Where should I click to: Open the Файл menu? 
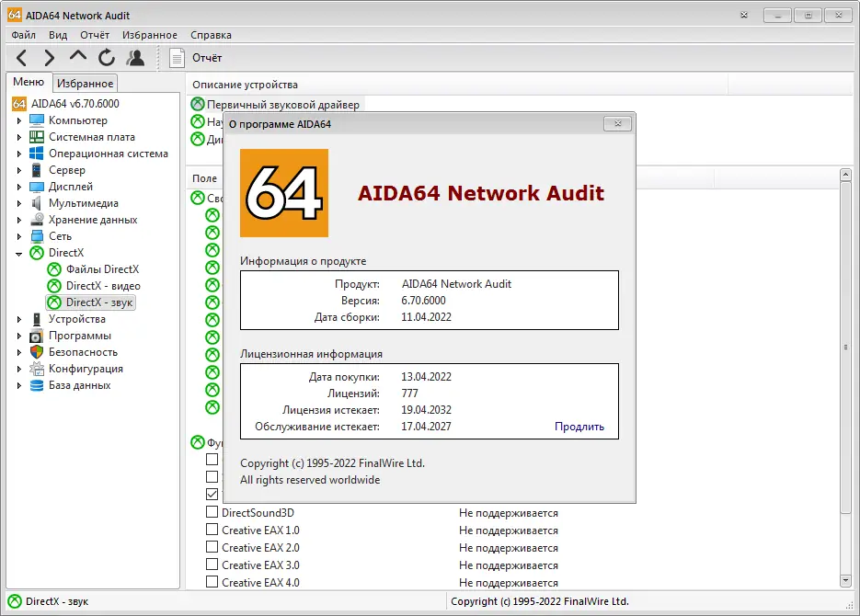[24, 35]
